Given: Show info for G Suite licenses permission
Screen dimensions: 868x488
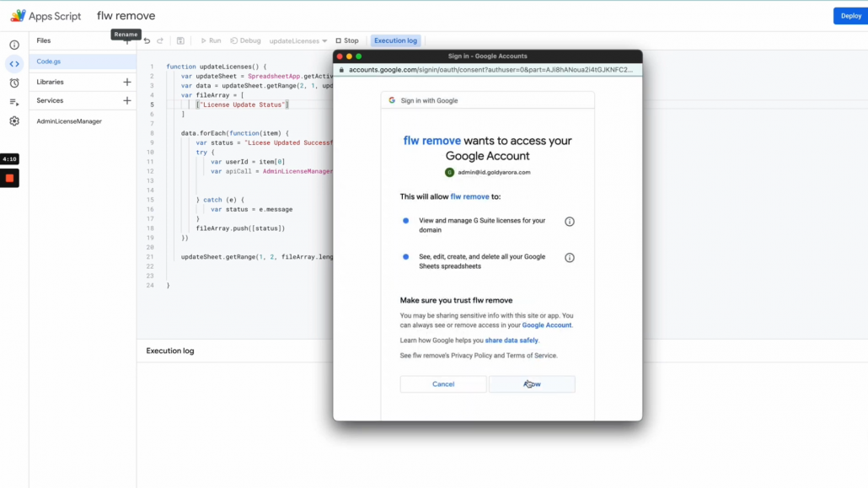Looking at the screenshot, I should click(569, 222).
